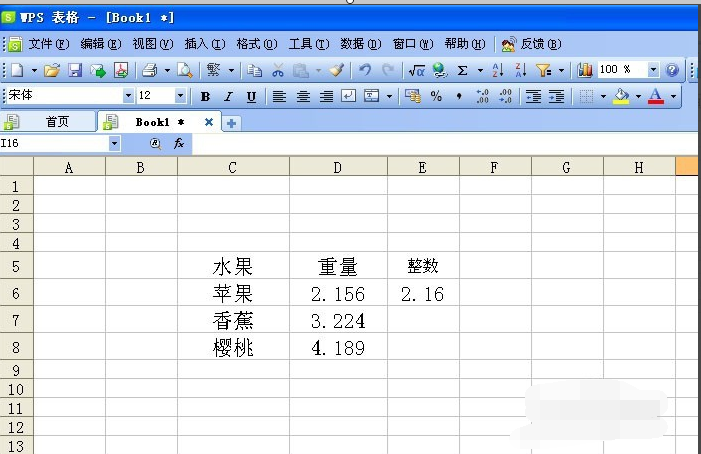Viewport: 701px width, 454px height.
Task: Apply comma thousands separator style
Action: 459,96
